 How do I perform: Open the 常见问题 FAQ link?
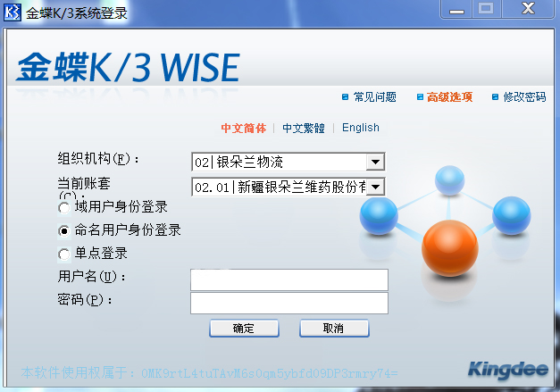374,96
